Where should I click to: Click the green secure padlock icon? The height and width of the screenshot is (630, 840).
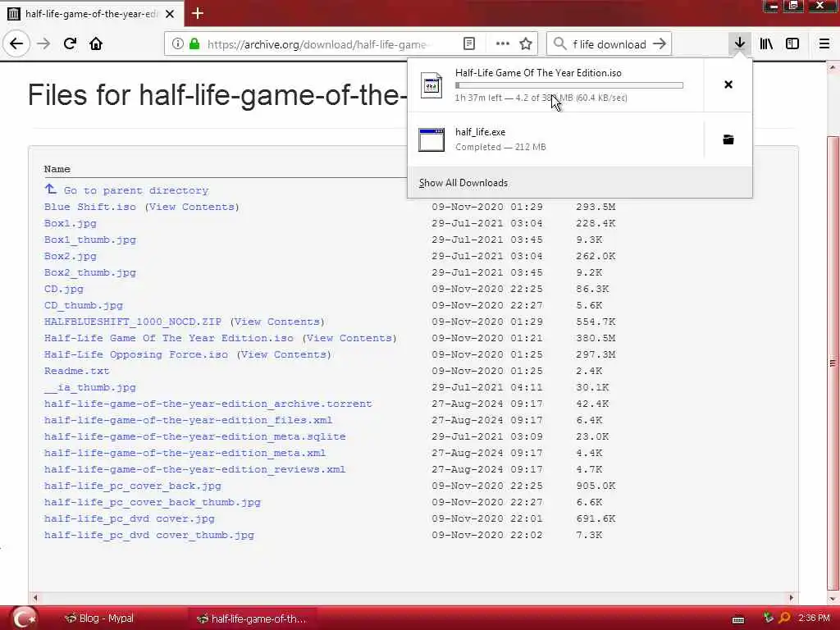point(194,44)
